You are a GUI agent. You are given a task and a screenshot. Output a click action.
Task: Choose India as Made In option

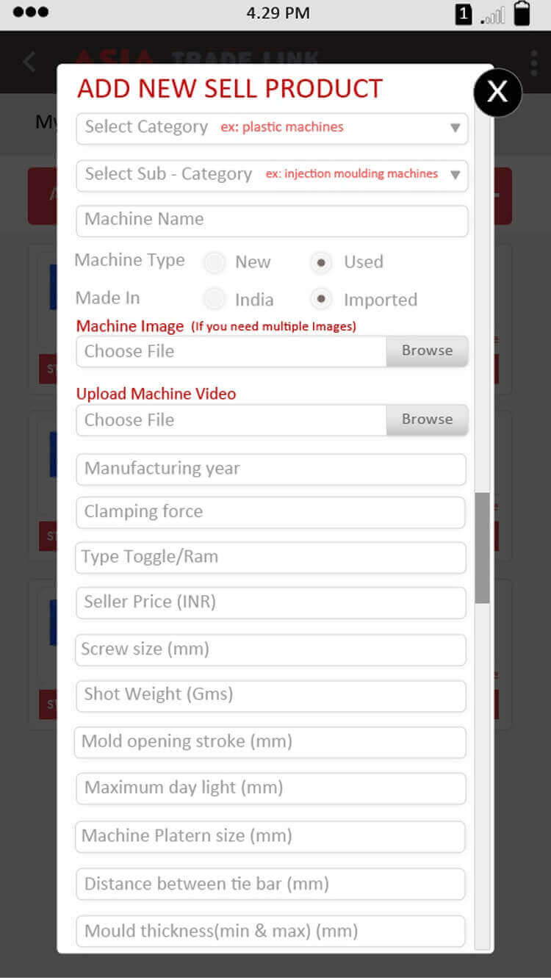pos(215,299)
